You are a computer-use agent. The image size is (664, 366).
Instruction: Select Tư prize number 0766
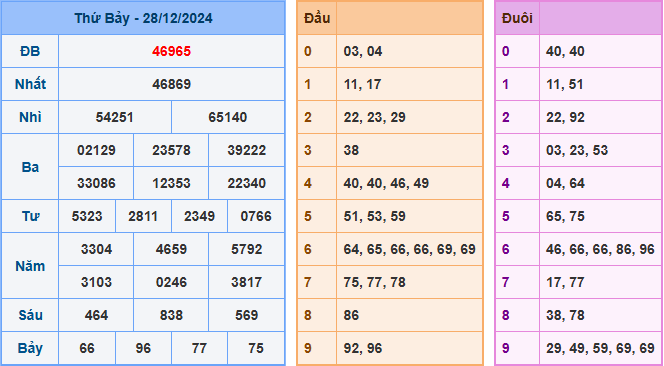[256, 216]
